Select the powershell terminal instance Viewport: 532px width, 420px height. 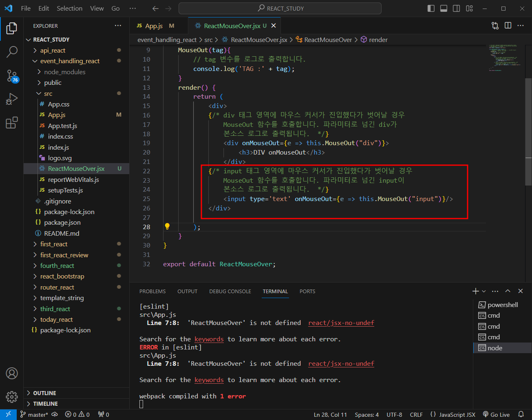coord(502,305)
